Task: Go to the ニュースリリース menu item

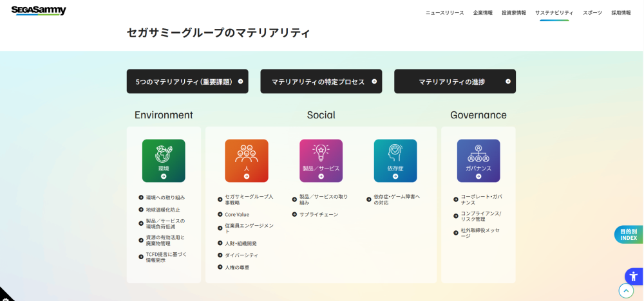Action: (x=444, y=13)
